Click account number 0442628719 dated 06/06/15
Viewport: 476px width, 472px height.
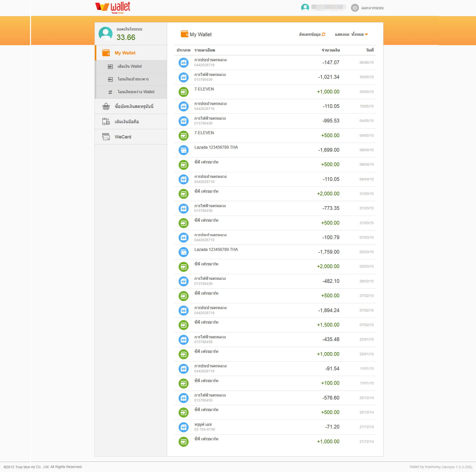[204, 65]
